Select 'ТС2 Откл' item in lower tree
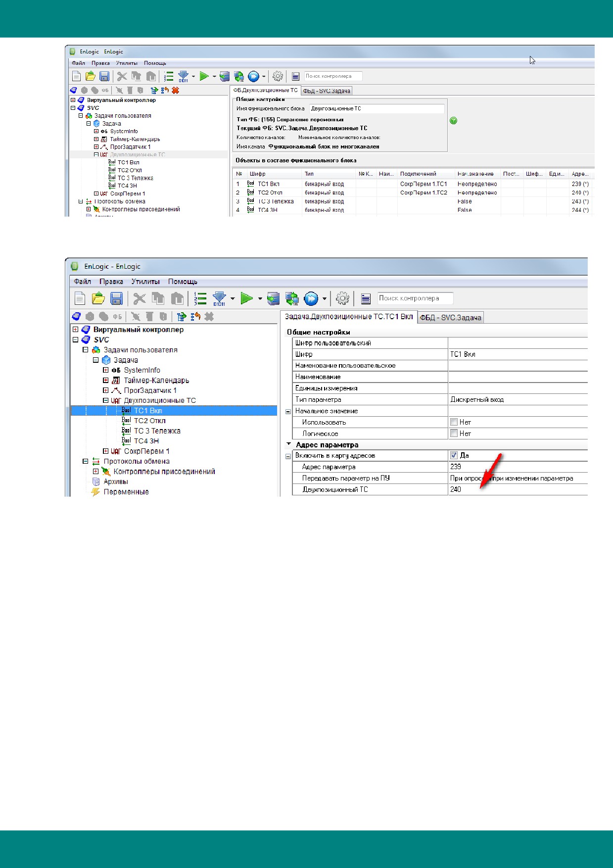 point(149,421)
